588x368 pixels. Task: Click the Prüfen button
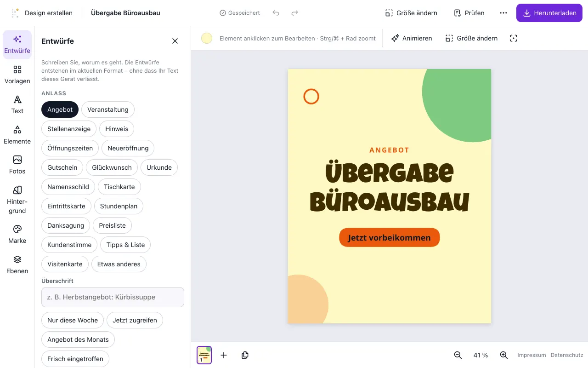tap(469, 13)
